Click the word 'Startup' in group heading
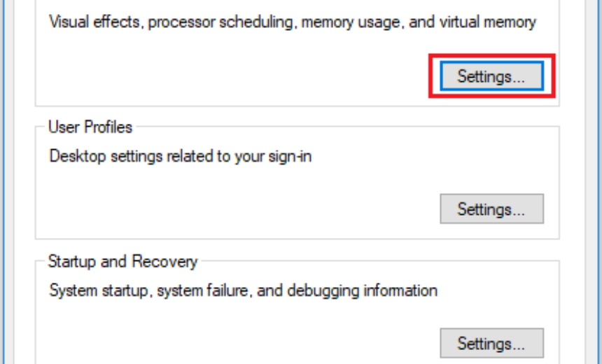The width and height of the screenshot is (602, 364). [x=71, y=262]
